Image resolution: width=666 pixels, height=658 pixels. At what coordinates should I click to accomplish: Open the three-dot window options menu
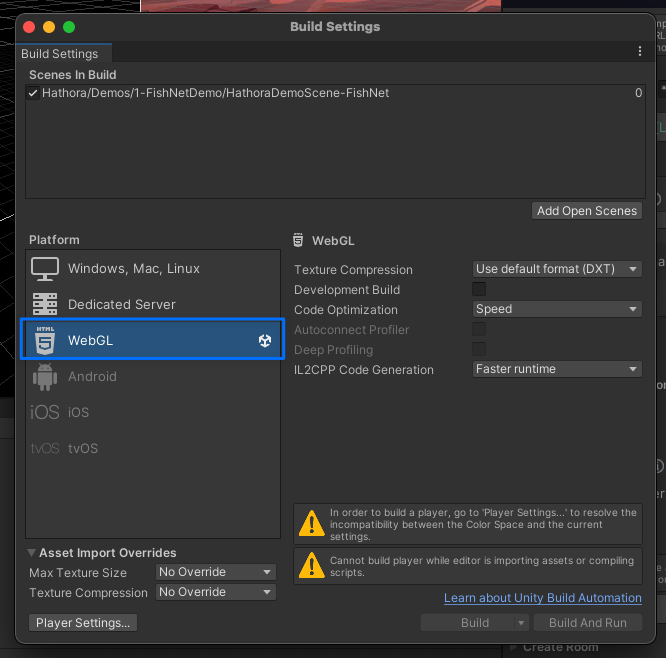pos(640,51)
